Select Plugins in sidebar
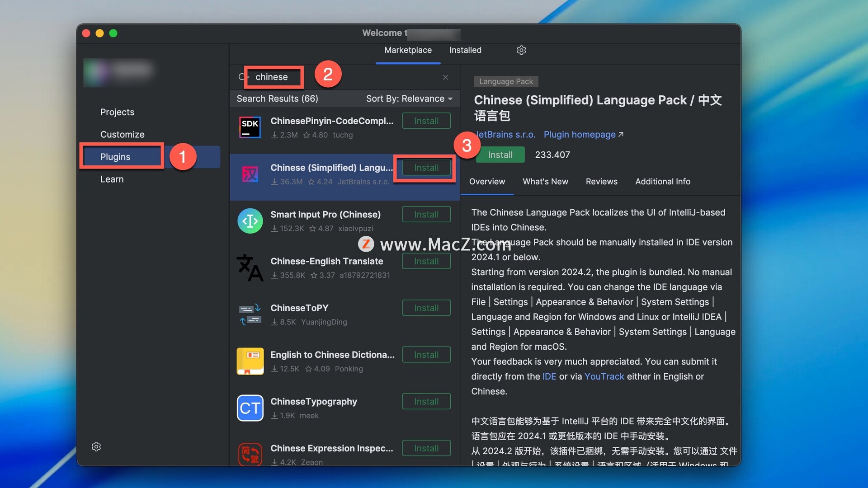The width and height of the screenshot is (868, 488). (151, 157)
